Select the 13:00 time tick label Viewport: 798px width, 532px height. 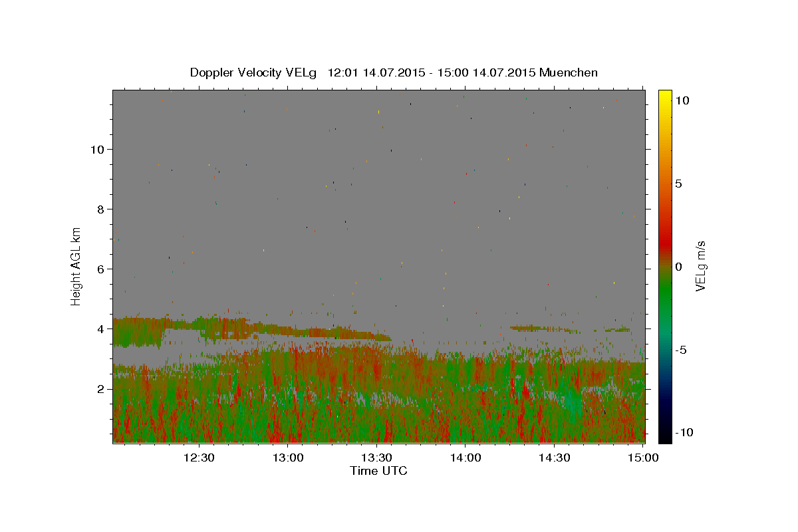point(288,458)
